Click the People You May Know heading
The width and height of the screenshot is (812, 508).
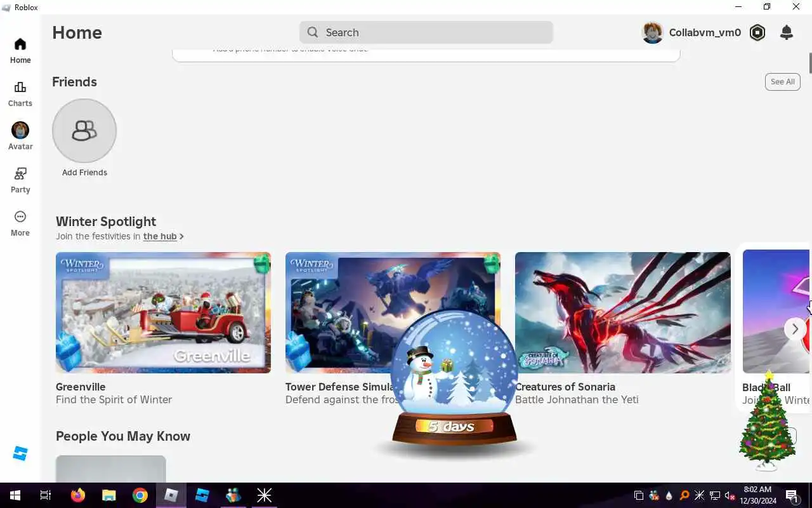click(x=123, y=436)
